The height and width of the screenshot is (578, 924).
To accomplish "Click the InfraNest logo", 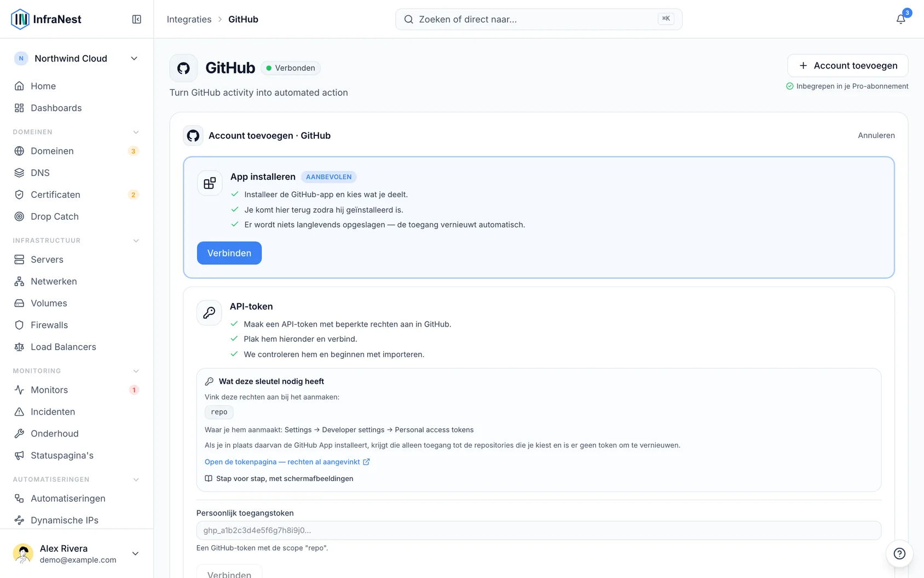I will click(x=46, y=19).
